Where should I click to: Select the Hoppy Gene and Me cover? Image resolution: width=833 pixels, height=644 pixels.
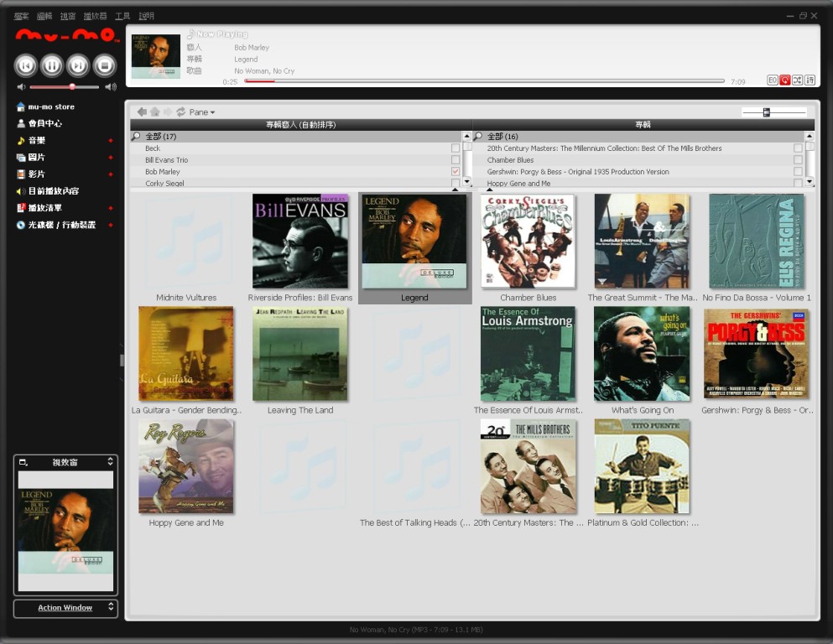[186, 466]
